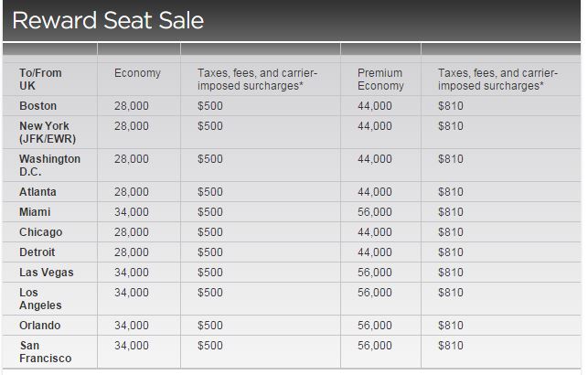This screenshot has height=375, width=588.
Task: Select the Boston row label
Action: [x=37, y=106]
